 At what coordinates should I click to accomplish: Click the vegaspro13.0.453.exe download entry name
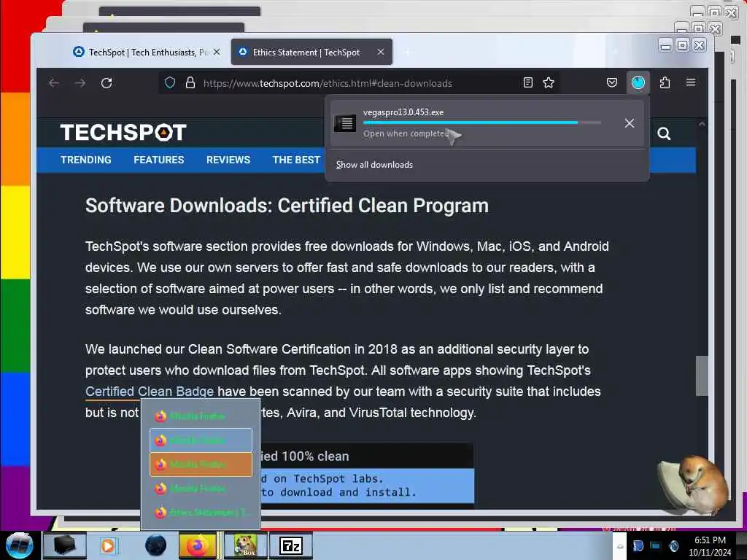(x=403, y=112)
